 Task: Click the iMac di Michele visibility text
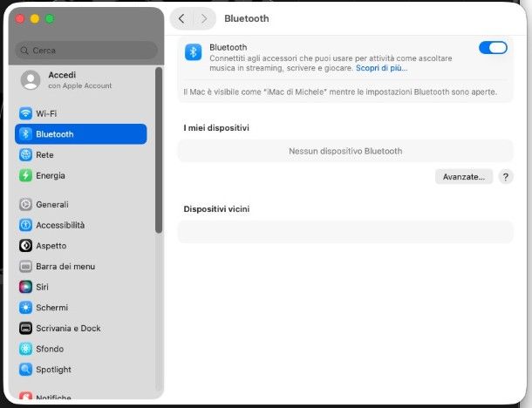(x=340, y=92)
